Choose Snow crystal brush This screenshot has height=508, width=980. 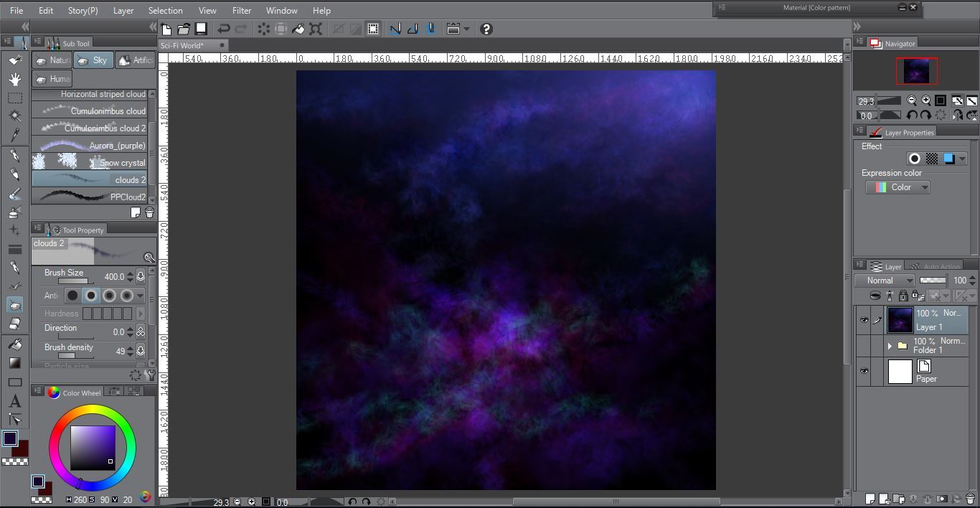point(89,163)
